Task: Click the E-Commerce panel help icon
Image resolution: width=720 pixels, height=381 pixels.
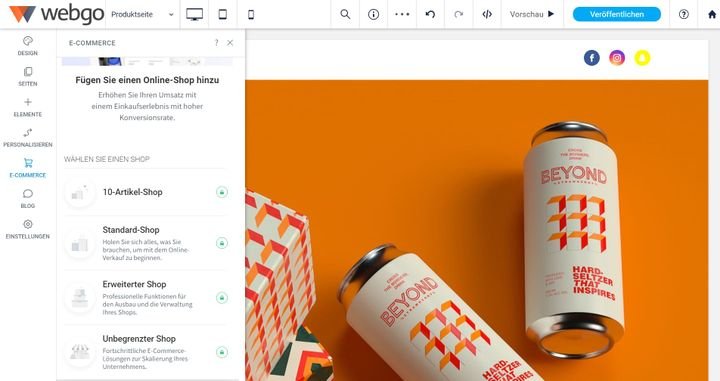Action: [x=216, y=43]
